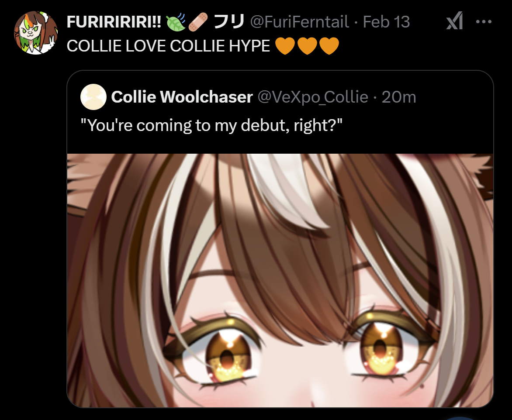The height and width of the screenshot is (420, 512).
Task: Visit the @VeXpo_Collie handle
Action: (313, 97)
